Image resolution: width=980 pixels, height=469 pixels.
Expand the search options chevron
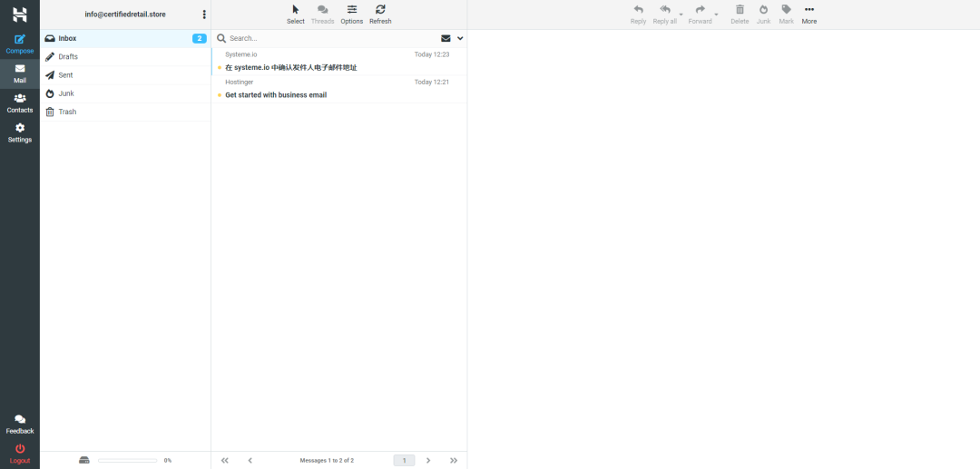point(461,38)
